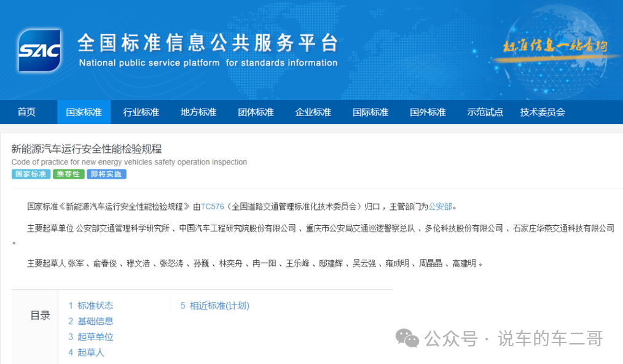Open the 企业标准 navigation item
Viewport: 623px width, 364px height.
(x=313, y=112)
